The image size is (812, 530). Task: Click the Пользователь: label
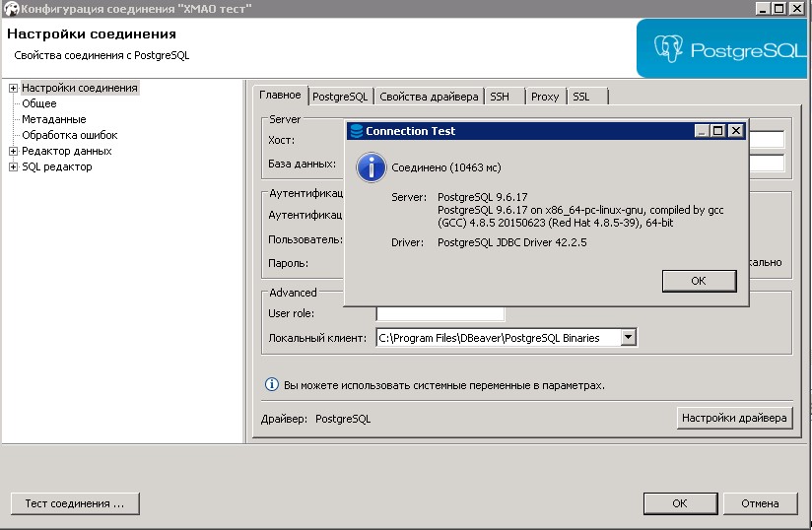(305, 239)
